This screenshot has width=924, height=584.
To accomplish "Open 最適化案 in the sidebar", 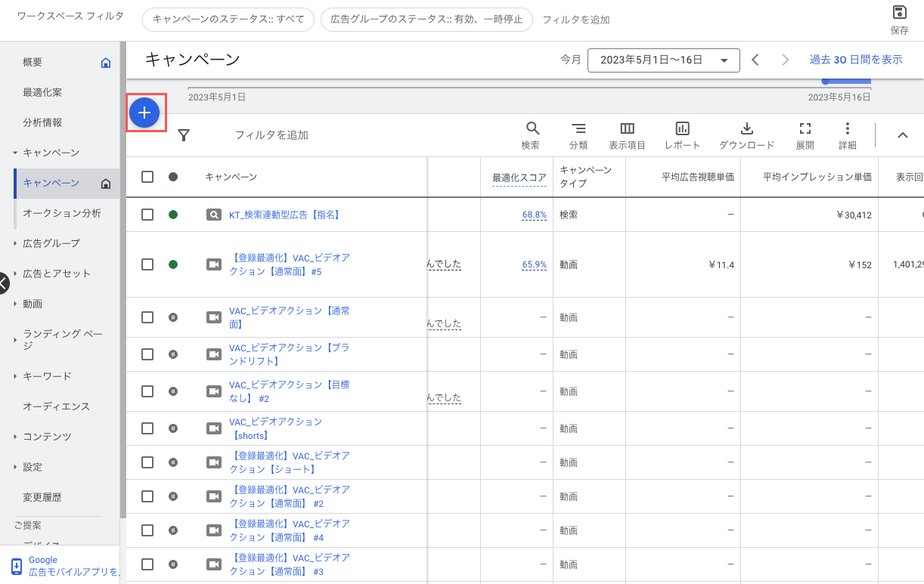I will (x=42, y=92).
